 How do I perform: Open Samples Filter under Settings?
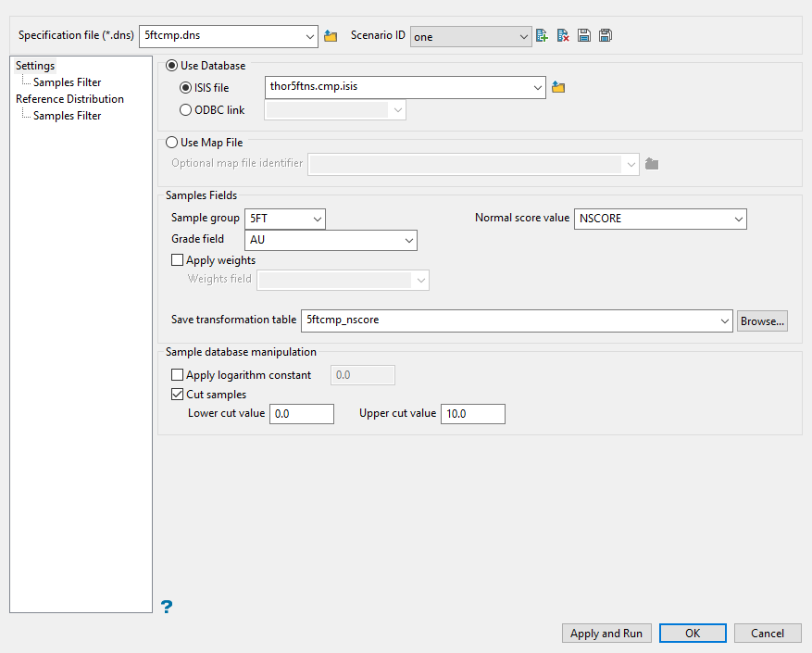click(67, 82)
